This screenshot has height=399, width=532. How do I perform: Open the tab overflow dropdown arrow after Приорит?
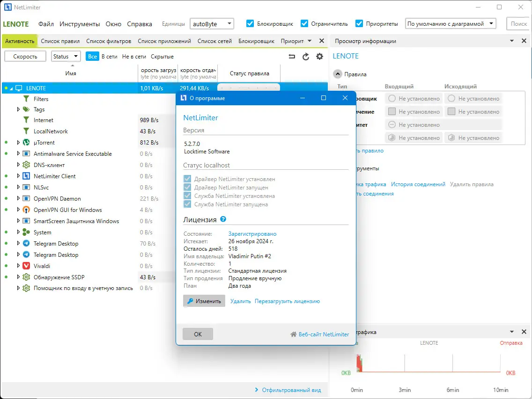pos(310,41)
